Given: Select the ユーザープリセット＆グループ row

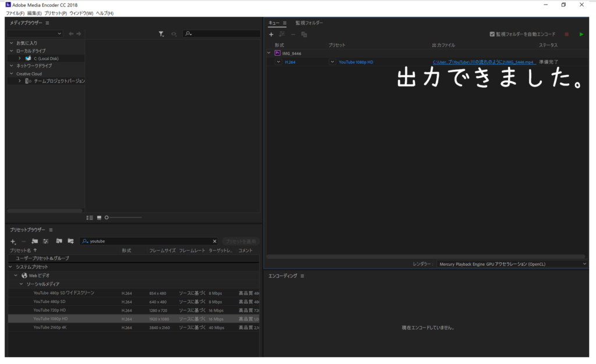Looking at the screenshot, I should pyautogui.click(x=133, y=258).
